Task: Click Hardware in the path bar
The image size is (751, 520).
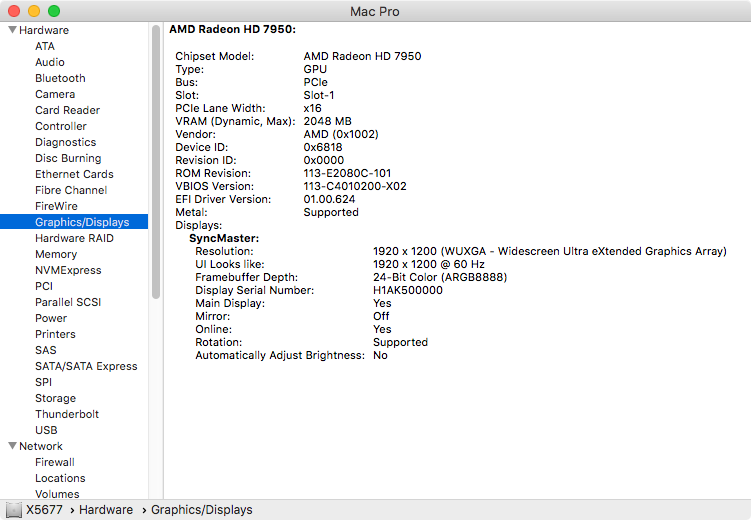Action: (x=106, y=510)
